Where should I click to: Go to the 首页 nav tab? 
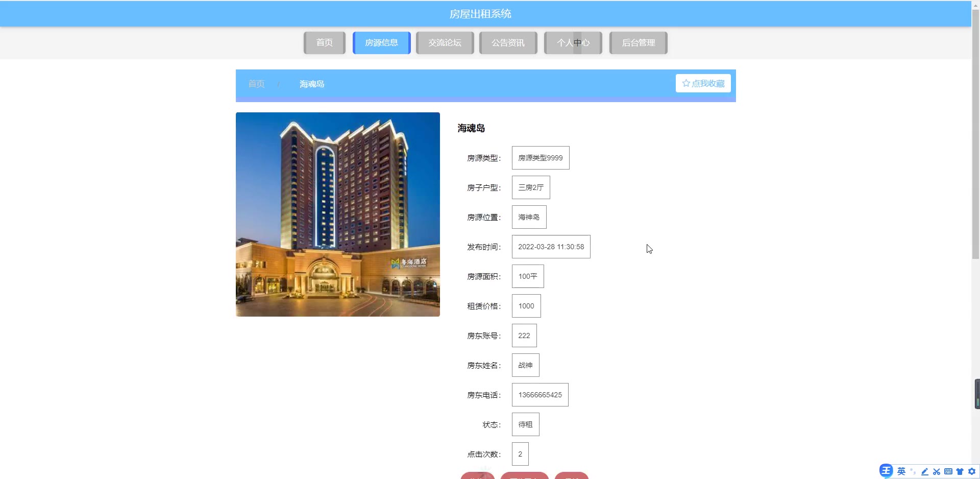pos(325,43)
